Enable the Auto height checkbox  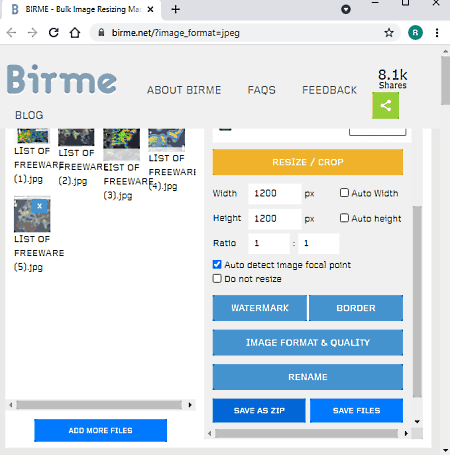click(344, 218)
